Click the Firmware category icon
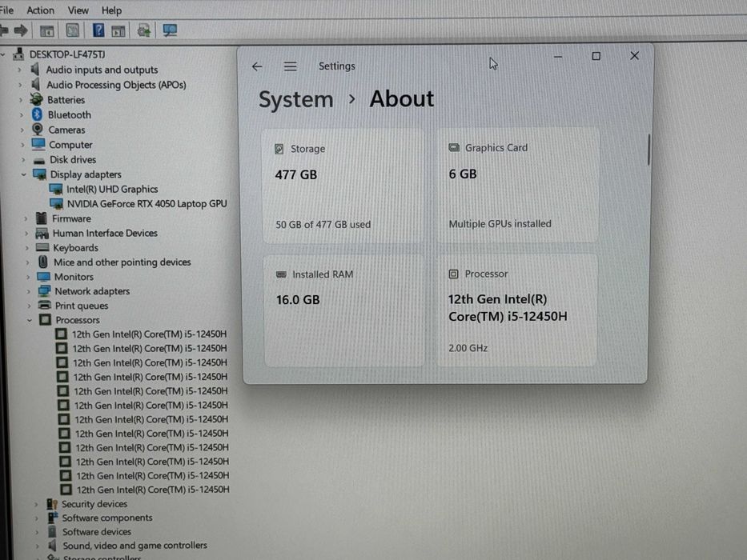 click(x=42, y=218)
